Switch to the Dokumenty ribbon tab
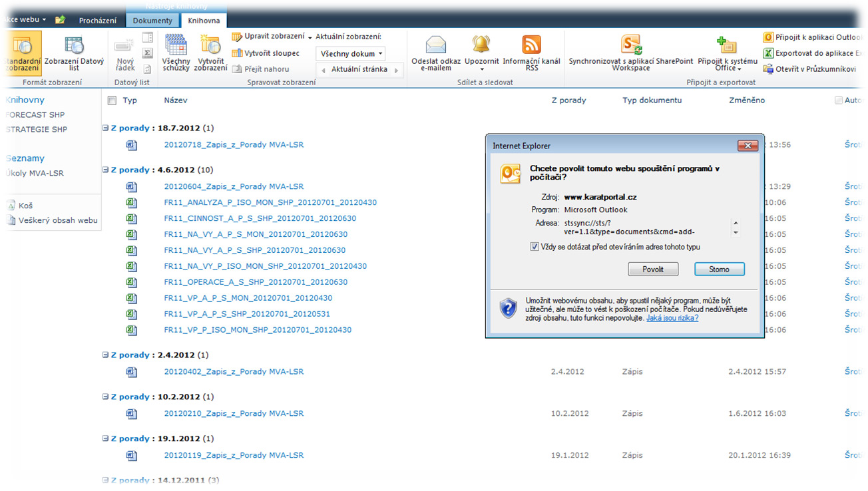This screenshot has height=491, width=868. (152, 21)
